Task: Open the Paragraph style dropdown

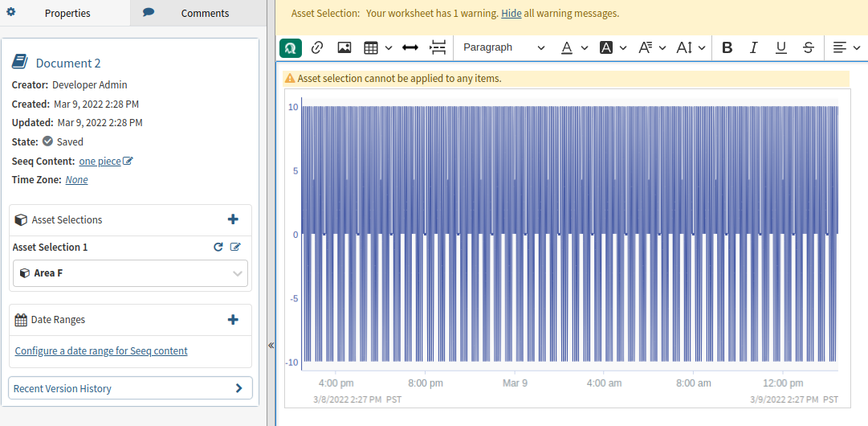Action: [503, 47]
